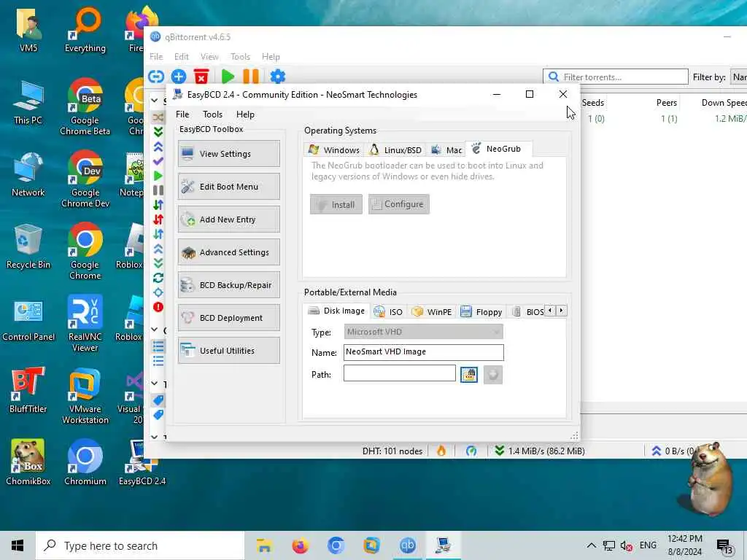Click the Name field with NeoSmart VHD Image
The image size is (747, 560).
[x=424, y=352]
